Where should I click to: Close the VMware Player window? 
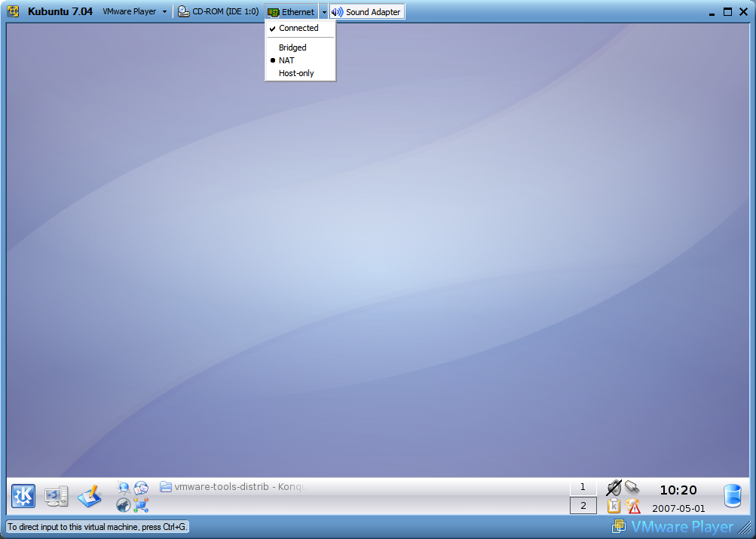coord(743,12)
